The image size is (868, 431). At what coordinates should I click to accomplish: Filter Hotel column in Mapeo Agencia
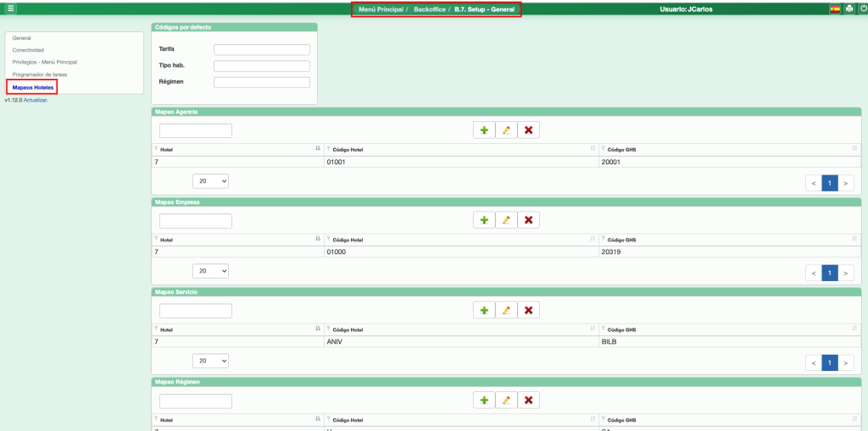click(157, 149)
